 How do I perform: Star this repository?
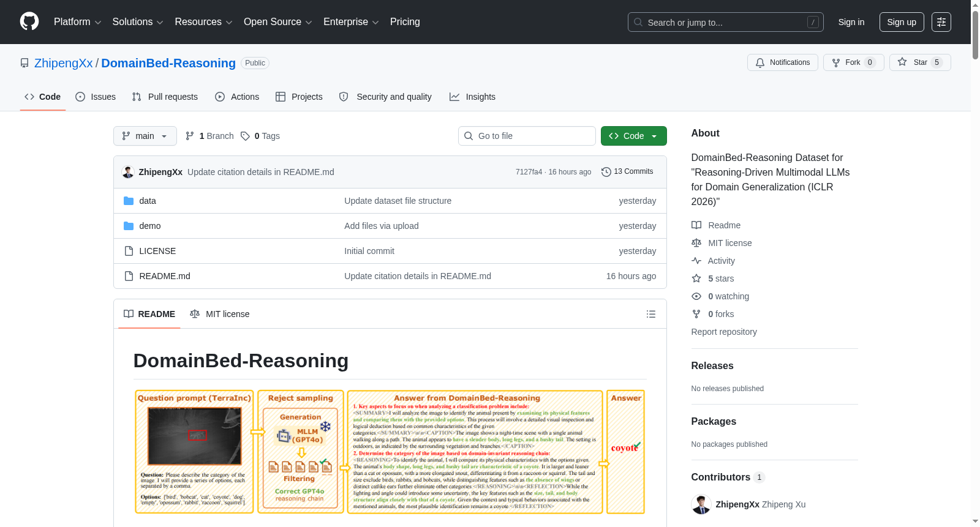[x=919, y=62]
